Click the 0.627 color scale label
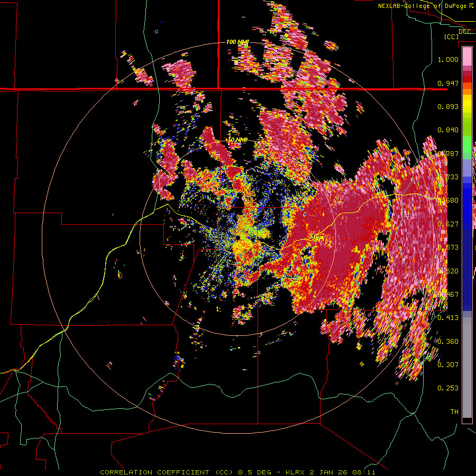The height and width of the screenshot is (476, 476). 448,224
